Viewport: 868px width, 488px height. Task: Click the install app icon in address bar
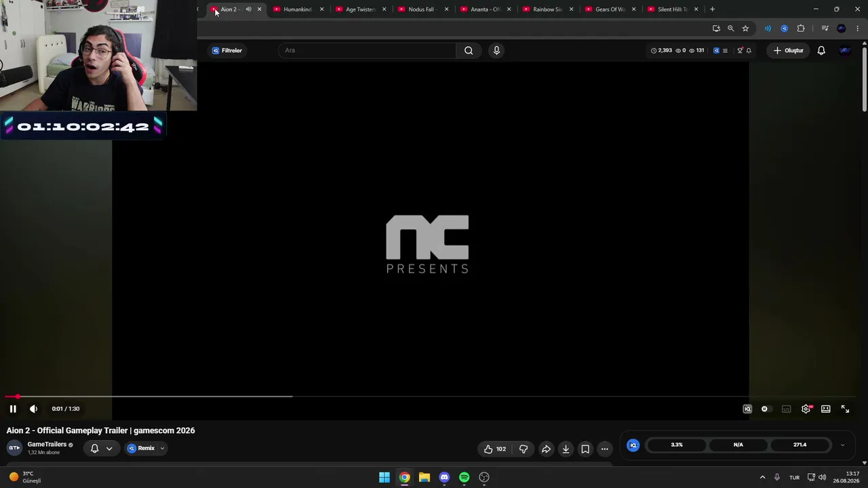click(x=716, y=28)
